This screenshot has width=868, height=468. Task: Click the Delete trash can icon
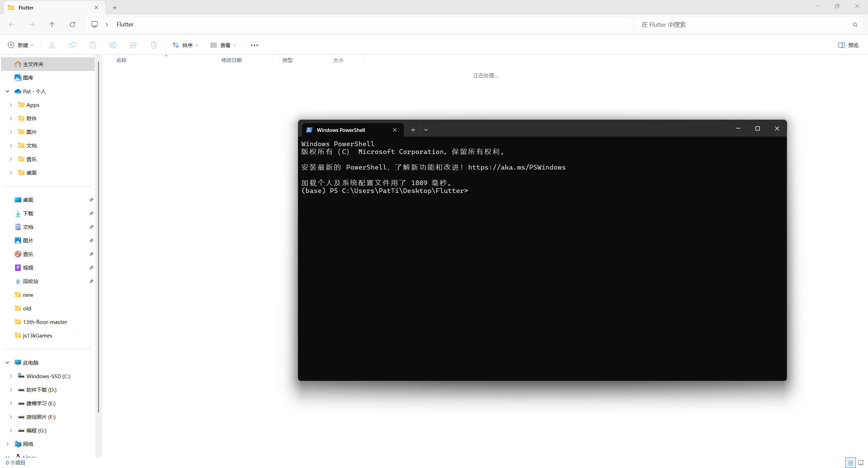(x=154, y=45)
